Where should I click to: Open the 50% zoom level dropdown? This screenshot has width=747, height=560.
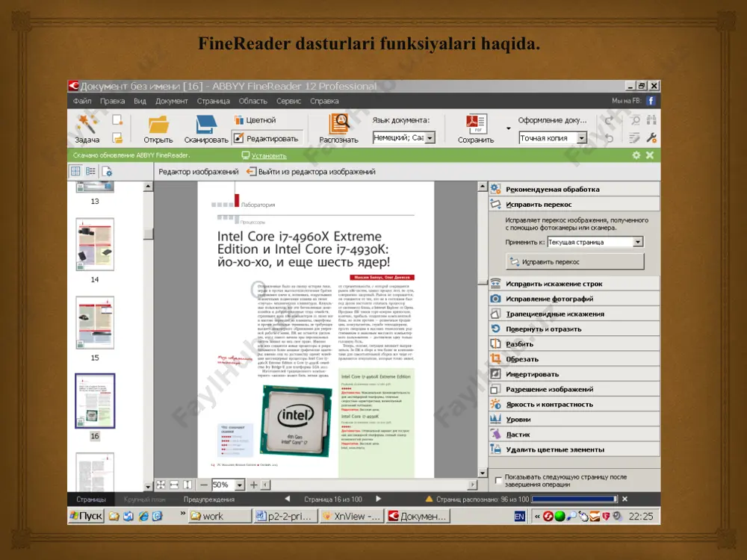tap(240, 485)
